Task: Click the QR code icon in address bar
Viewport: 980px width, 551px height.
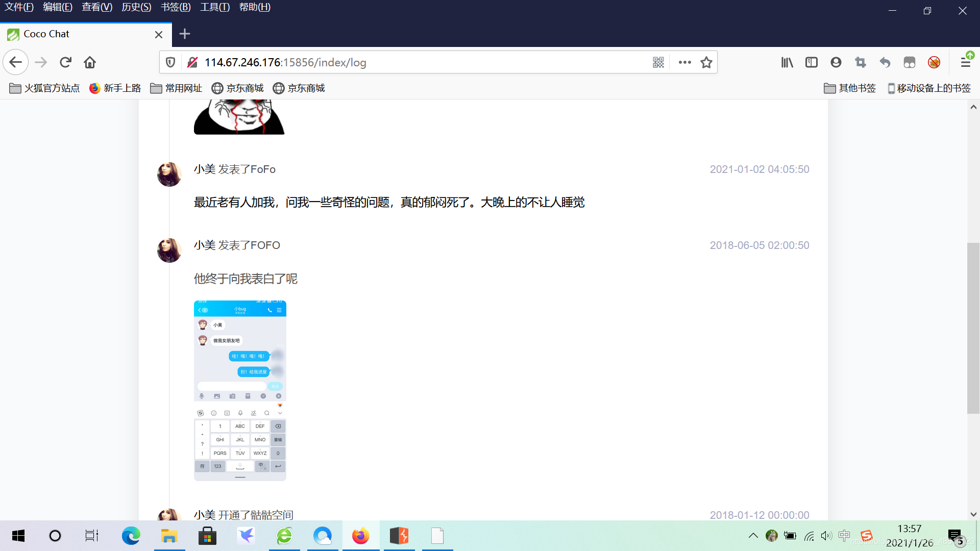Action: [x=658, y=62]
